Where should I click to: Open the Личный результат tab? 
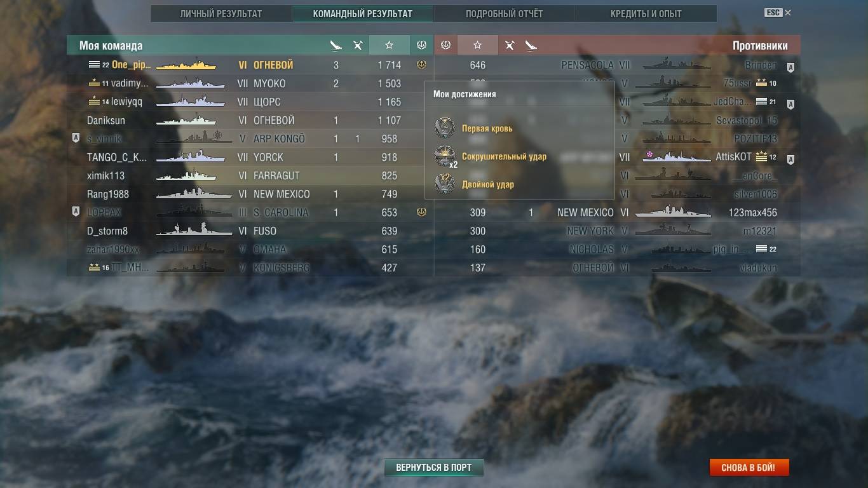pyautogui.click(x=220, y=13)
